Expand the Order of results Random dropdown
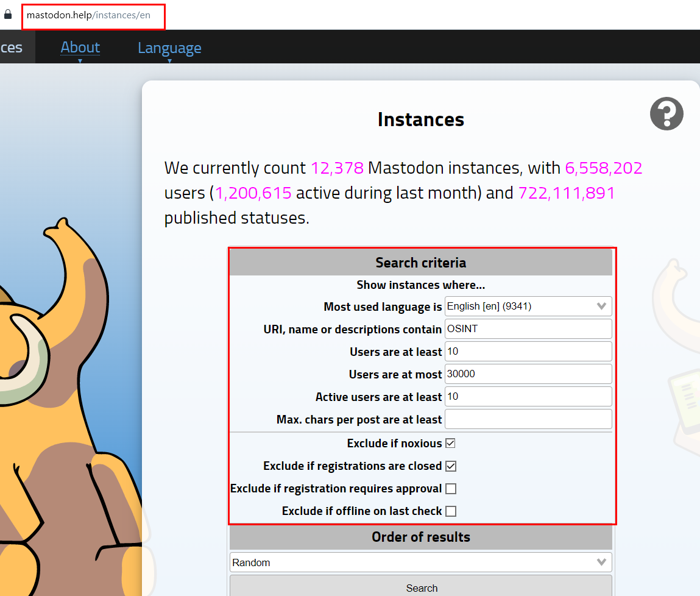The image size is (700, 596). coord(420,562)
